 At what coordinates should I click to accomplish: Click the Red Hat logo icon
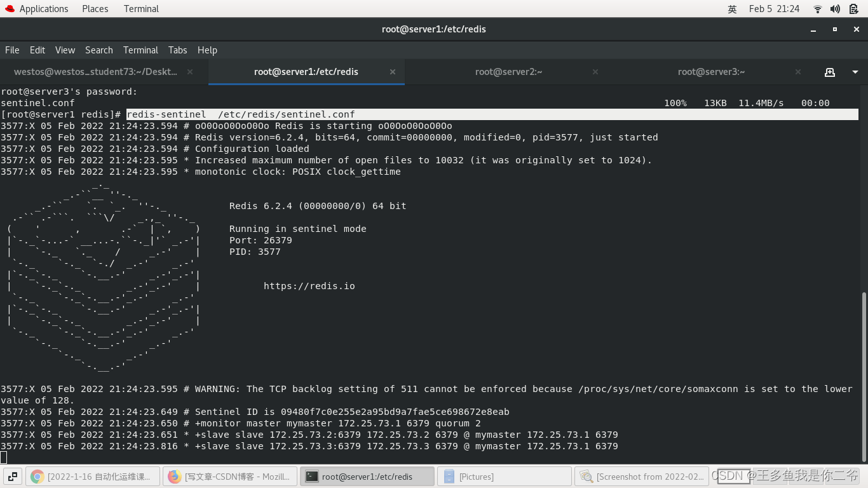[x=10, y=9]
